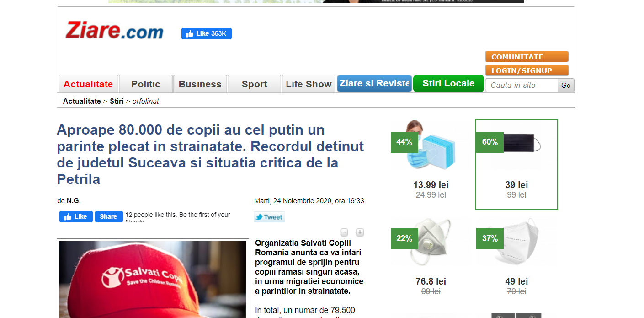Open the COMUNITATE section

[527, 57]
